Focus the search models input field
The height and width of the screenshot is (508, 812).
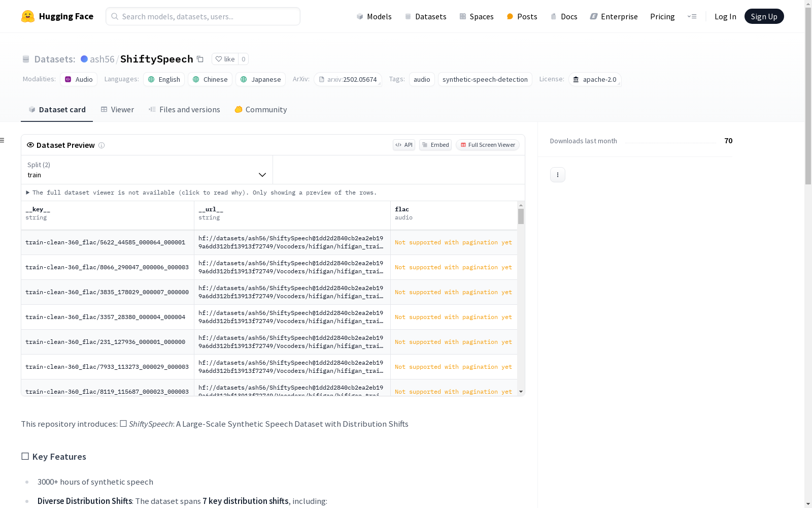click(203, 16)
